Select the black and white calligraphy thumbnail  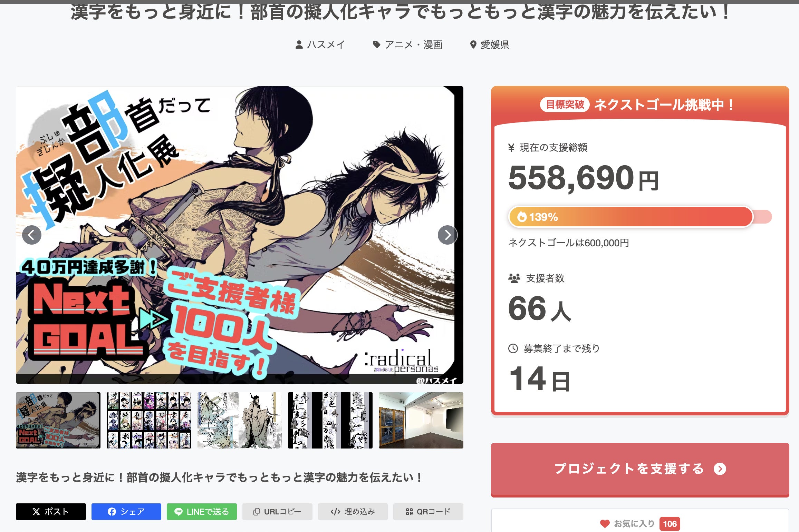pyautogui.click(x=330, y=420)
